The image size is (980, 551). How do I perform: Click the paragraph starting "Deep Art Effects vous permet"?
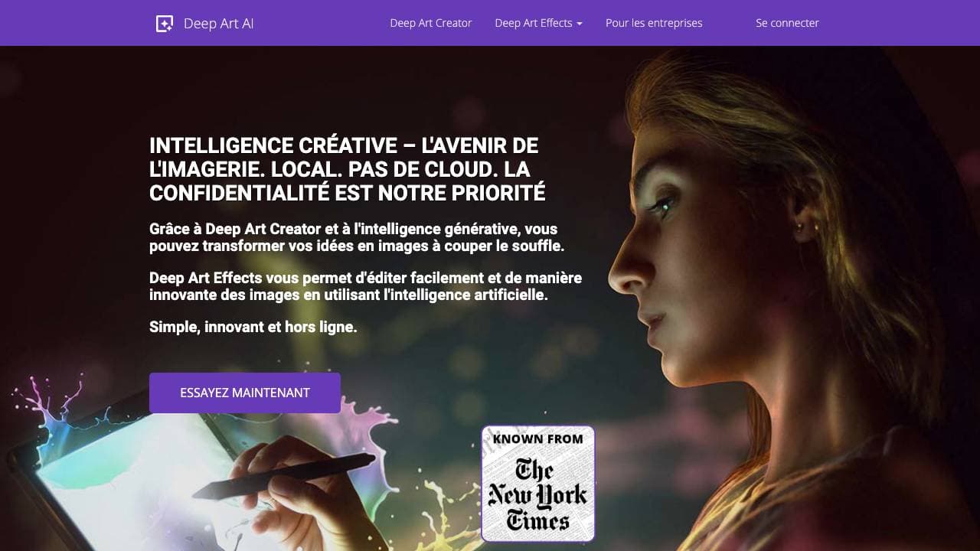click(x=365, y=285)
